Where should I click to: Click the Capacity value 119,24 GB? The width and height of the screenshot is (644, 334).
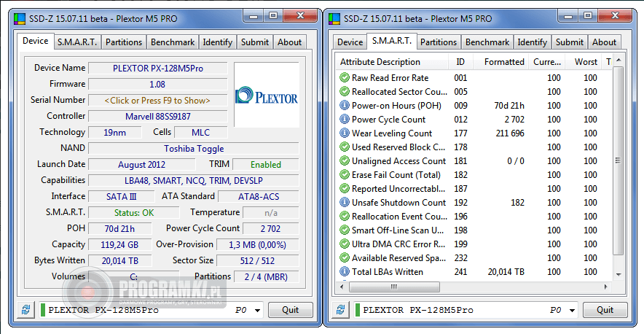(120, 245)
